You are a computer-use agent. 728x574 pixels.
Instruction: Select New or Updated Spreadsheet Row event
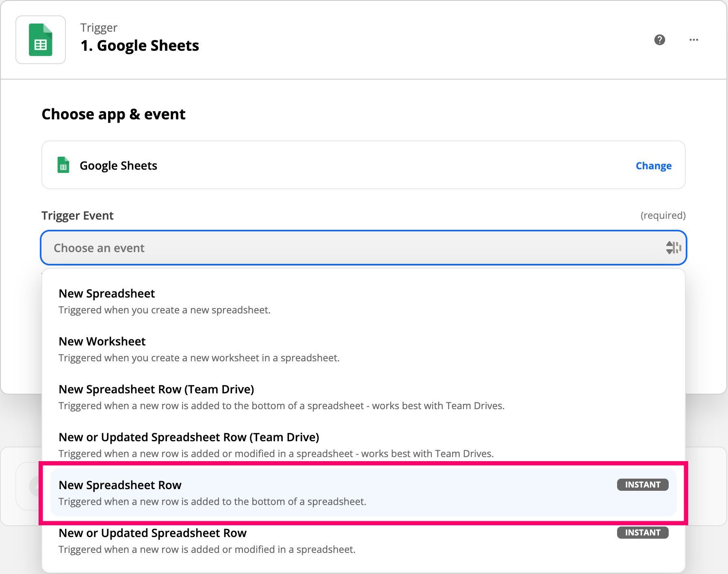click(x=363, y=541)
